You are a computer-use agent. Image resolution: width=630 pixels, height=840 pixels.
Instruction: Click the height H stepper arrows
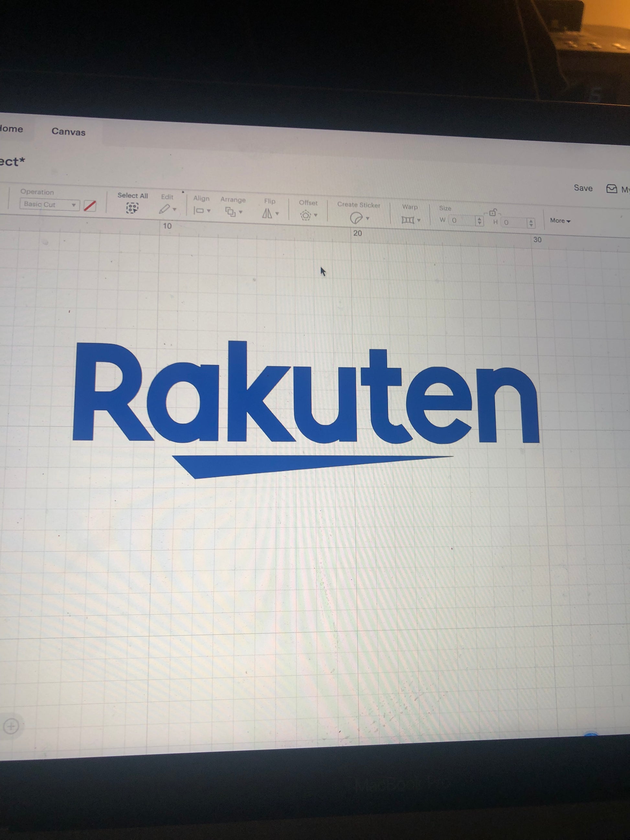click(x=531, y=223)
